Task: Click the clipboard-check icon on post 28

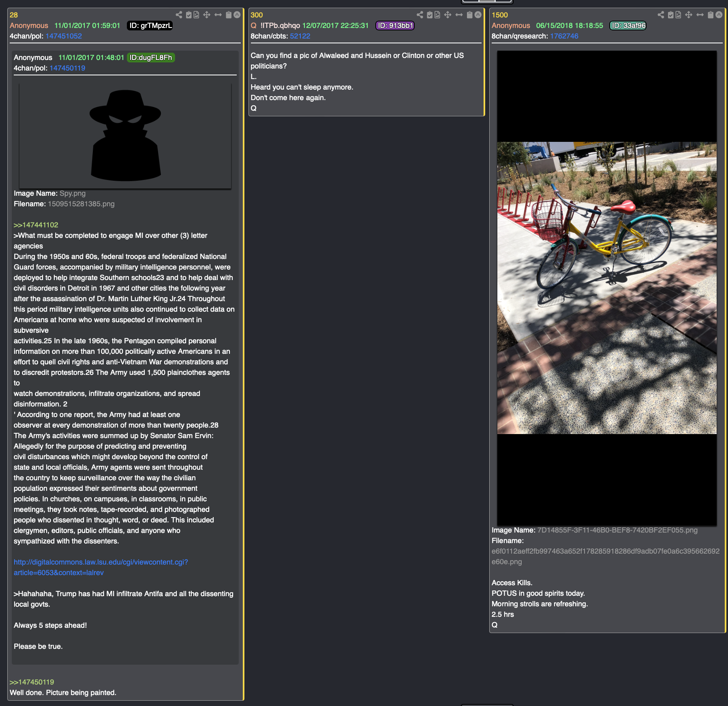Action: [x=188, y=15]
